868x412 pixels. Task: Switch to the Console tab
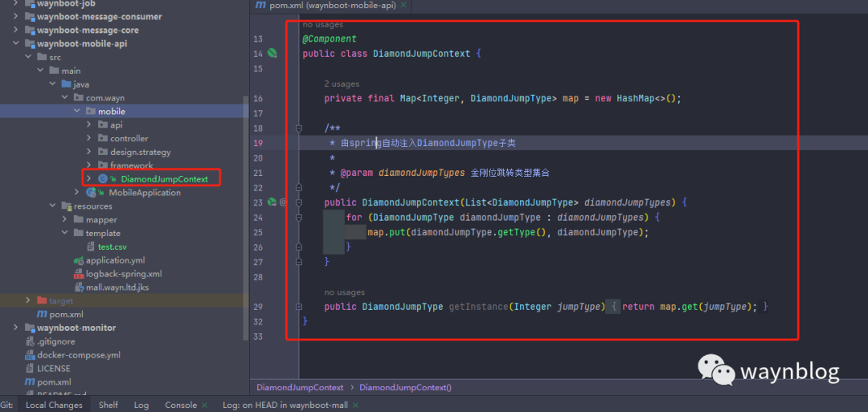(x=181, y=406)
